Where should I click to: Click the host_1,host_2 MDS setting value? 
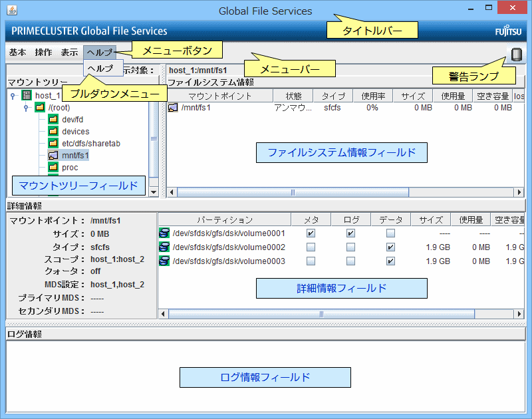click(117, 284)
